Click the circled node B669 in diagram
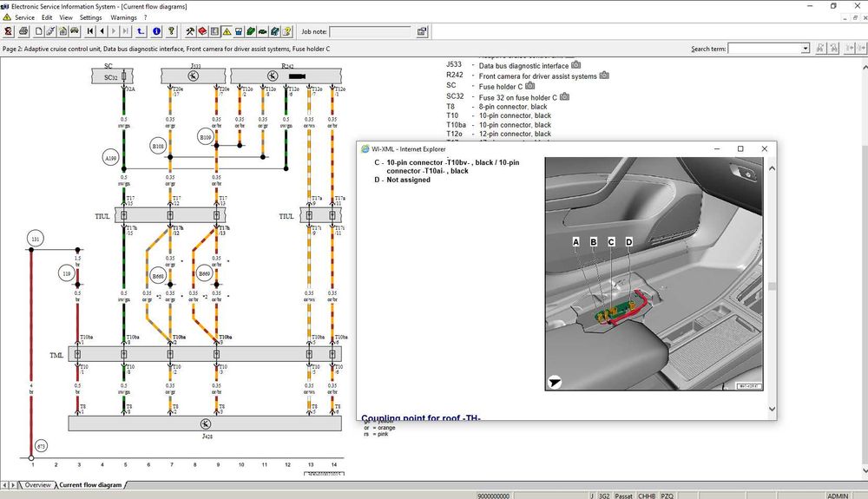Screen dimensions: 868x499 [204, 273]
